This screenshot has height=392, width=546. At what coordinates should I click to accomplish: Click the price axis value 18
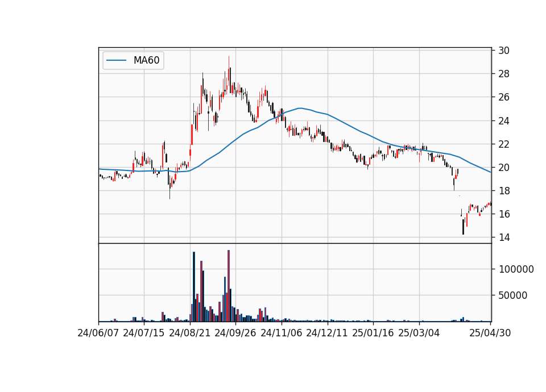click(504, 191)
